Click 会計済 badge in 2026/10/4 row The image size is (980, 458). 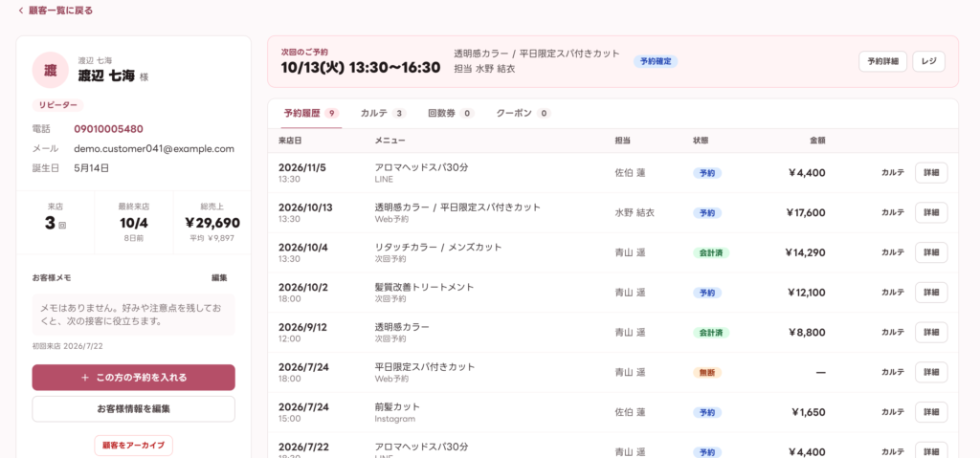(711, 252)
